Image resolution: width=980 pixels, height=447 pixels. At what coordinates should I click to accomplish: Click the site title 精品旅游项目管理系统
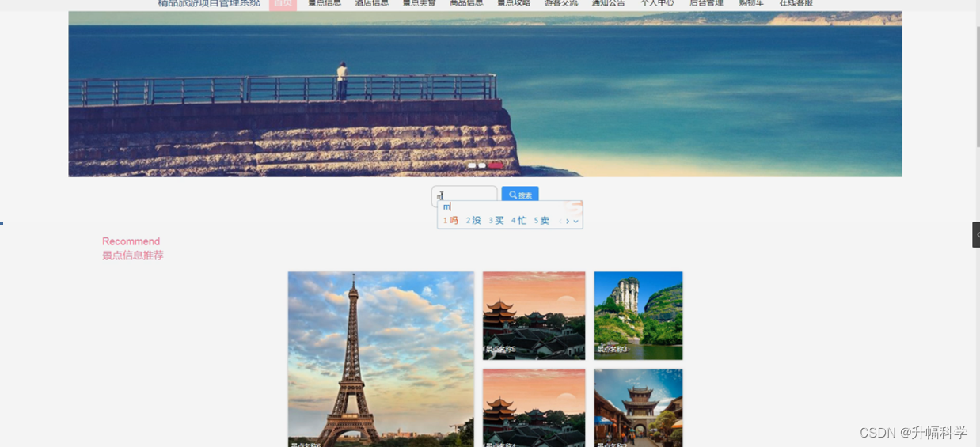tap(209, 3)
